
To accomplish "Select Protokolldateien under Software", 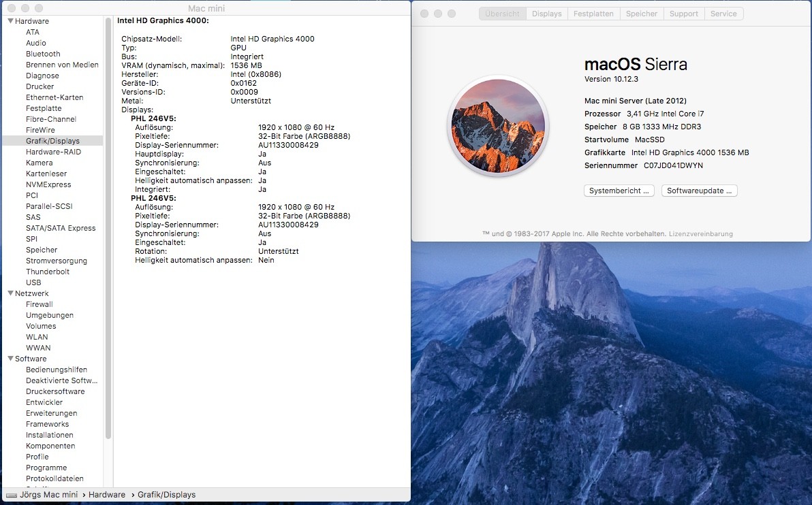I will tap(54, 478).
